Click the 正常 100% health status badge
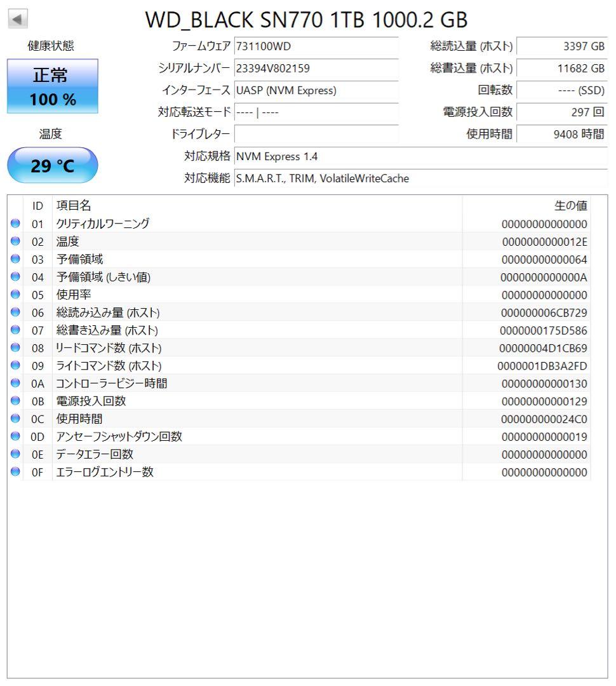Screen dimensions: 616x686 point(52,84)
